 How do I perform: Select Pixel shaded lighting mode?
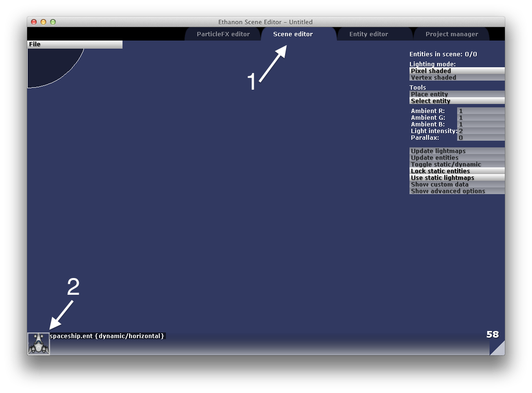tap(456, 71)
